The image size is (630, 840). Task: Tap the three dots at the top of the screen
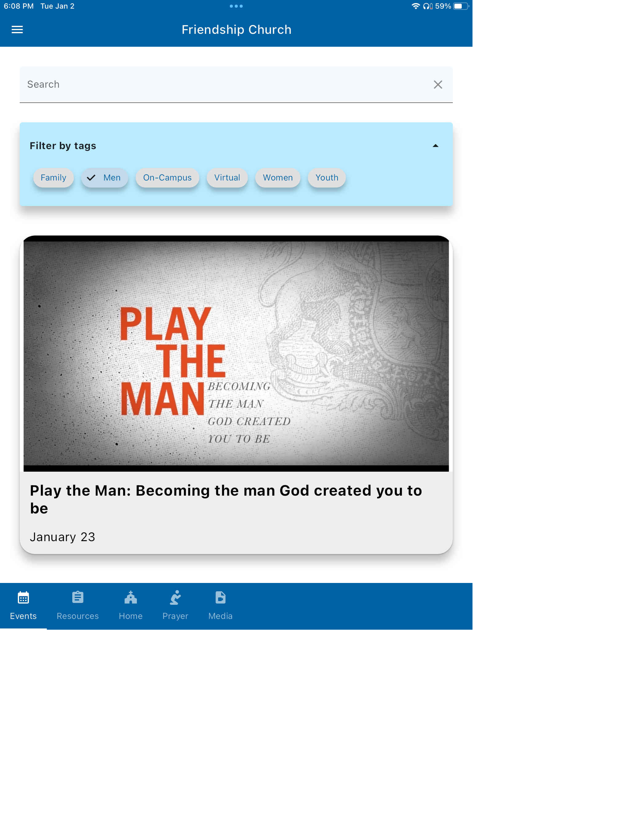[x=236, y=6]
